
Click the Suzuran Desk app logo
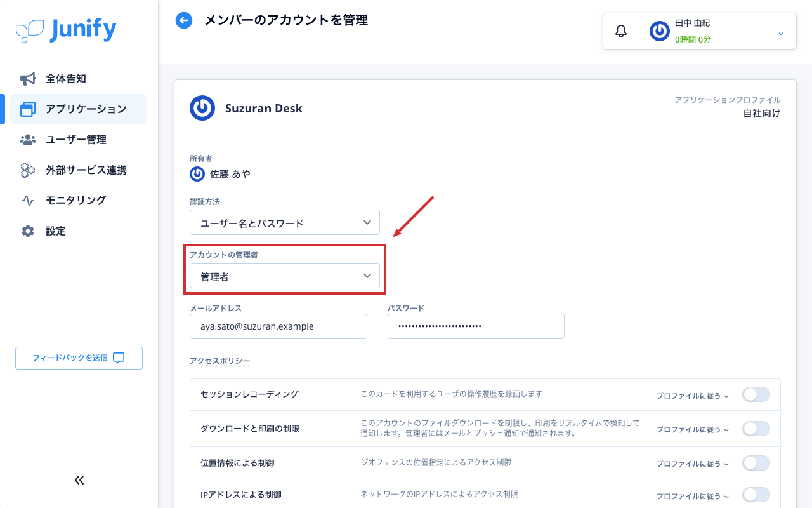tap(202, 108)
